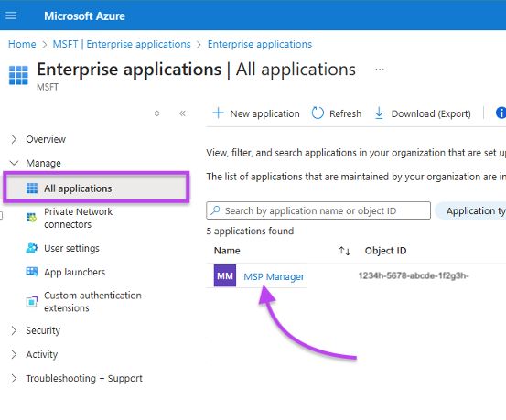Open Private Network connectors
The height and width of the screenshot is (420, 506).
[78, 218]
